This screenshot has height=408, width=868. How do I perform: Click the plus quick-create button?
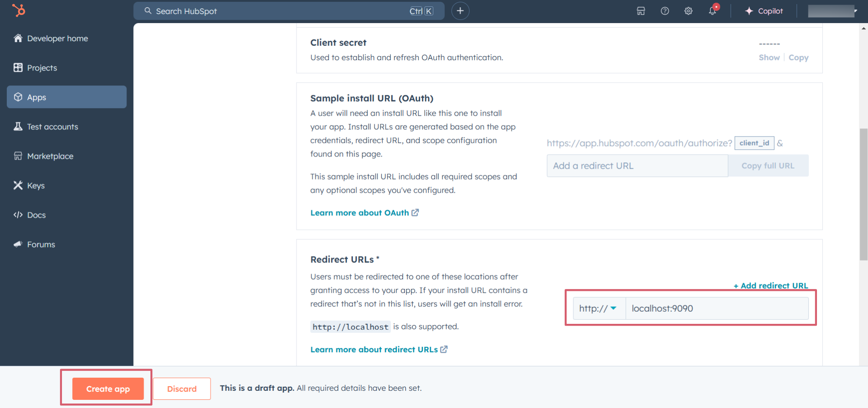460,11
